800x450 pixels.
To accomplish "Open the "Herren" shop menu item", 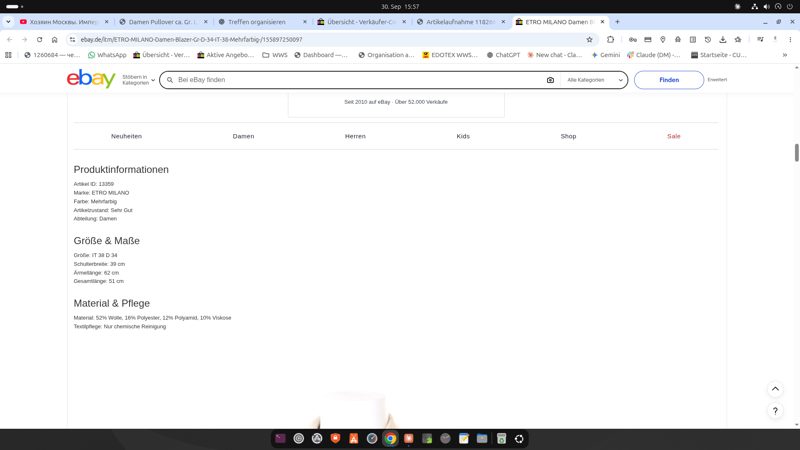I will tap(355, 136).
